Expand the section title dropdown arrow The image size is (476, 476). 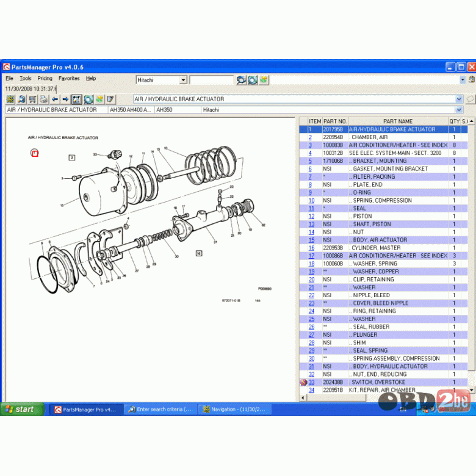click(459, 99)
